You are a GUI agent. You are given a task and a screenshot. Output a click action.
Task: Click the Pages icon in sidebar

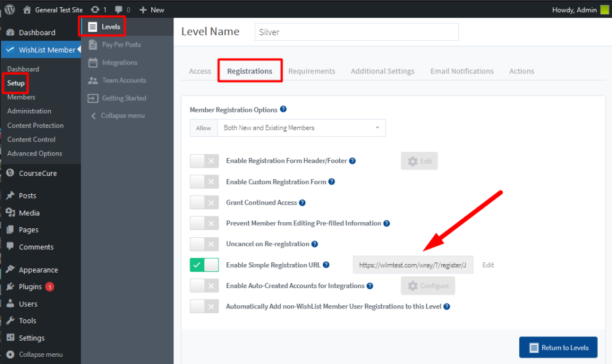(x=10, y=230)
